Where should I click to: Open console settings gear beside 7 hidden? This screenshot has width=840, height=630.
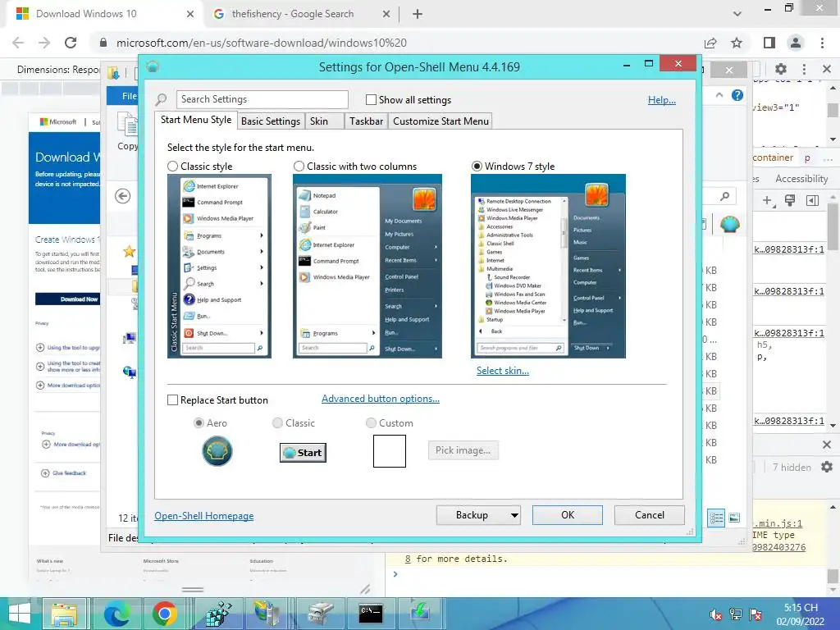(827, 467)
